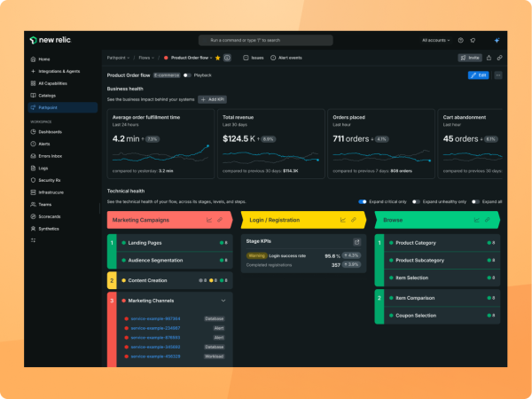Open the Issues tab
This screenshot has width=532, height=399.
[x=254, y=58]
